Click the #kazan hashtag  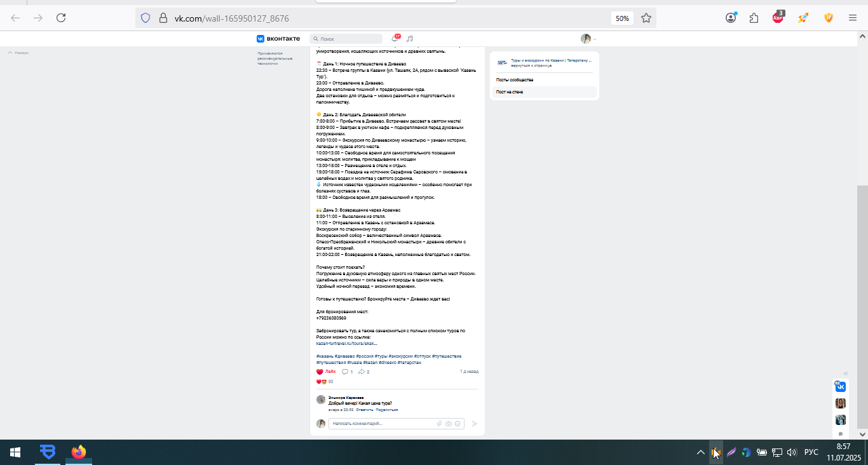(370, 362)
